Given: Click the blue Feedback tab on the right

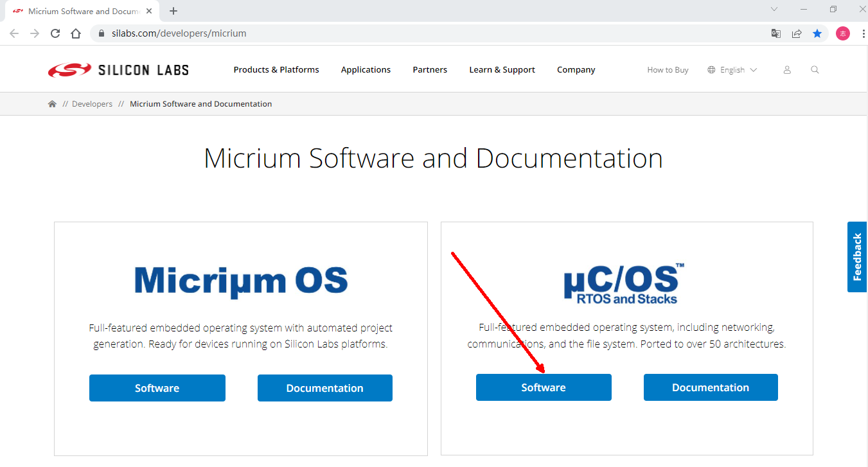Looking at the screenshot, I should 857,257.
